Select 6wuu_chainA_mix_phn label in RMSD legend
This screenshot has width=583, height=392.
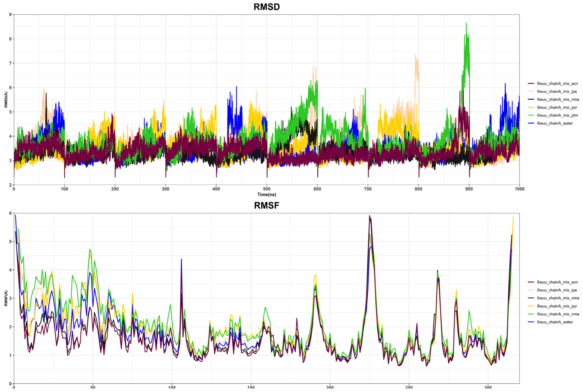click(558, 115)
